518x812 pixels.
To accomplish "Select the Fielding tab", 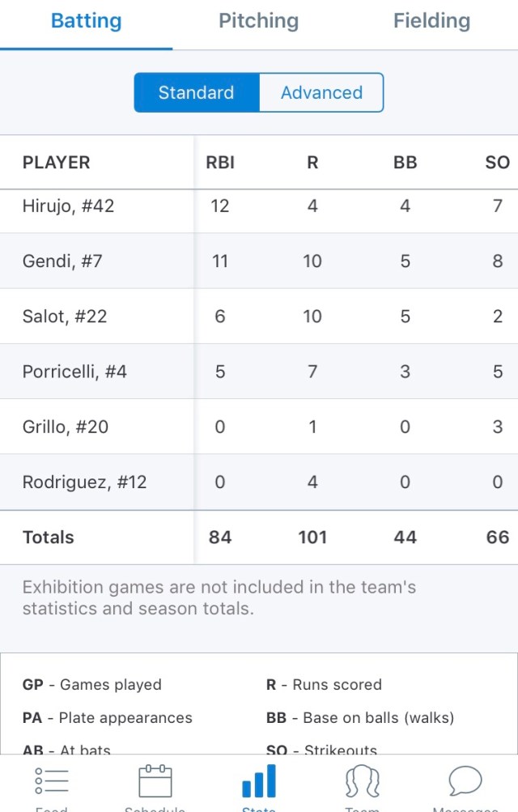I will pos(431,21).
